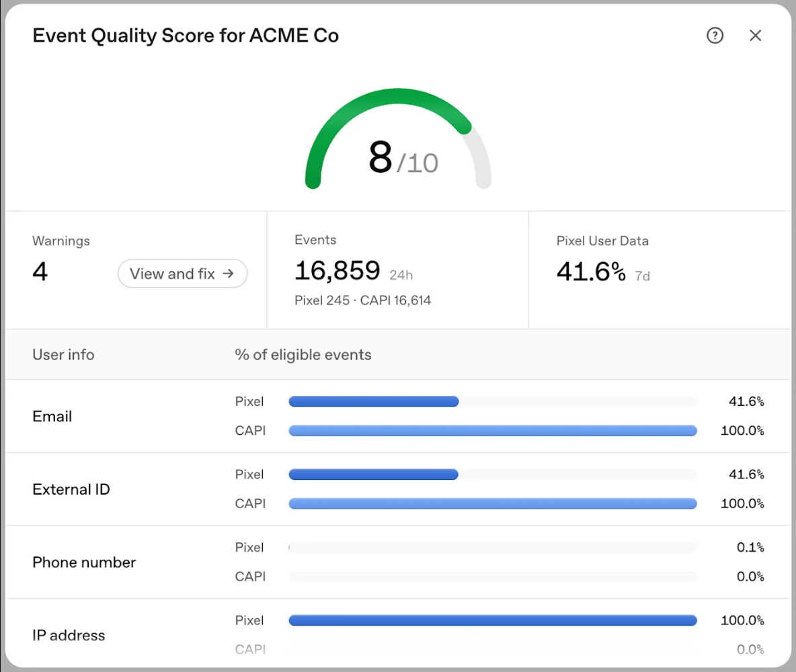The width and height of the screenshot is (796, 672).
Task: Click the Email Pixel 41.6% value
Action: click(746, 401)
